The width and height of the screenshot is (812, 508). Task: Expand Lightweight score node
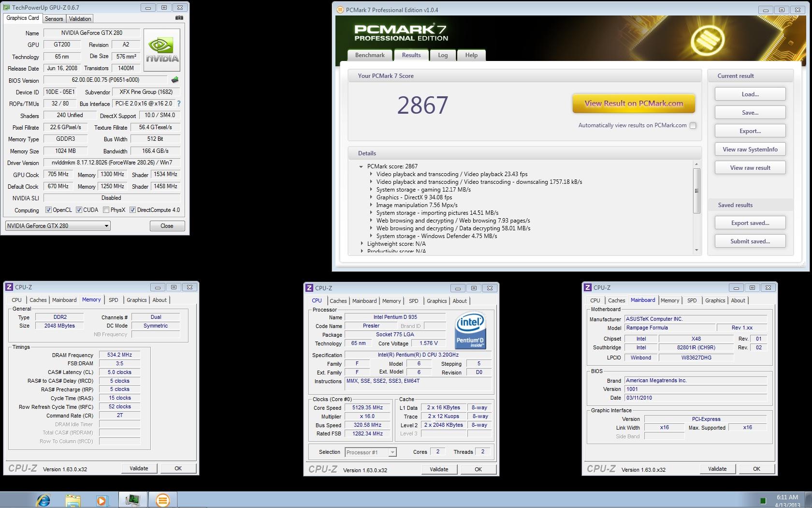pos(362,244)
